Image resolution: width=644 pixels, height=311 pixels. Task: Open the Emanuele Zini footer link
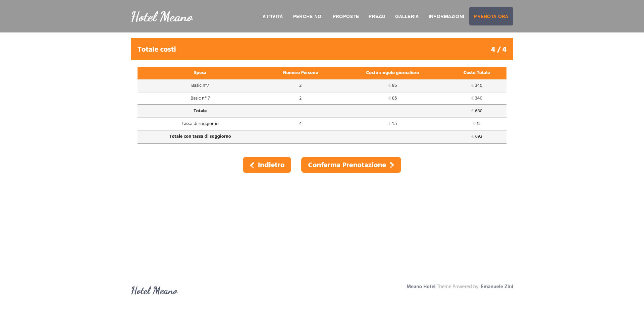497,287
